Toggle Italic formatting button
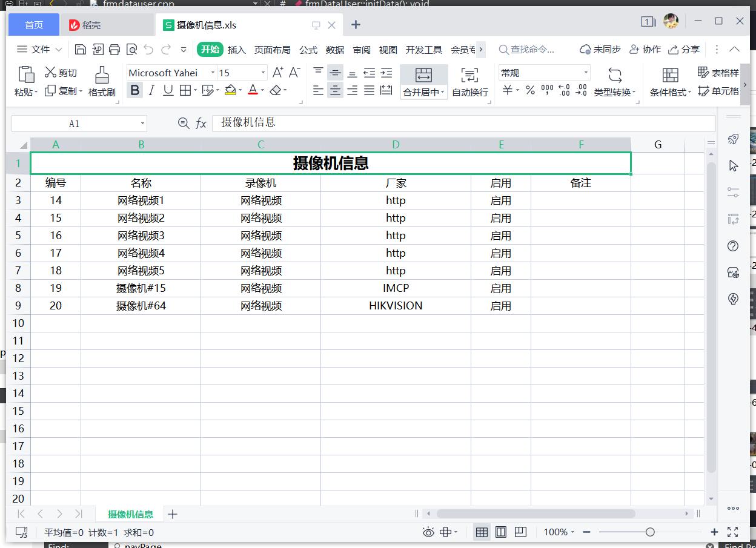 (151, 90)
